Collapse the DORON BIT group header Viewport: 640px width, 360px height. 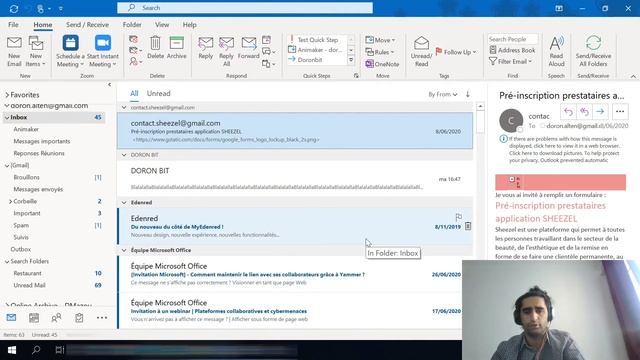(x=124, y=155)
